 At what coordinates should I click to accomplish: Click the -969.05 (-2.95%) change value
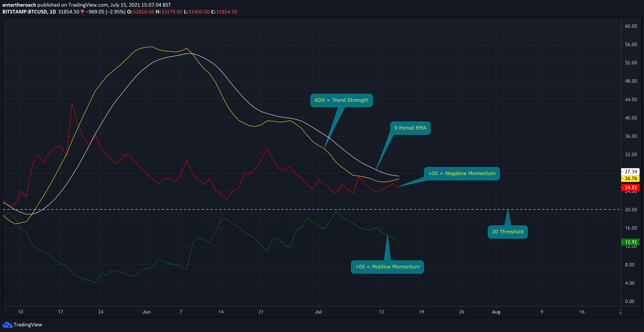(x=106, y=12)
